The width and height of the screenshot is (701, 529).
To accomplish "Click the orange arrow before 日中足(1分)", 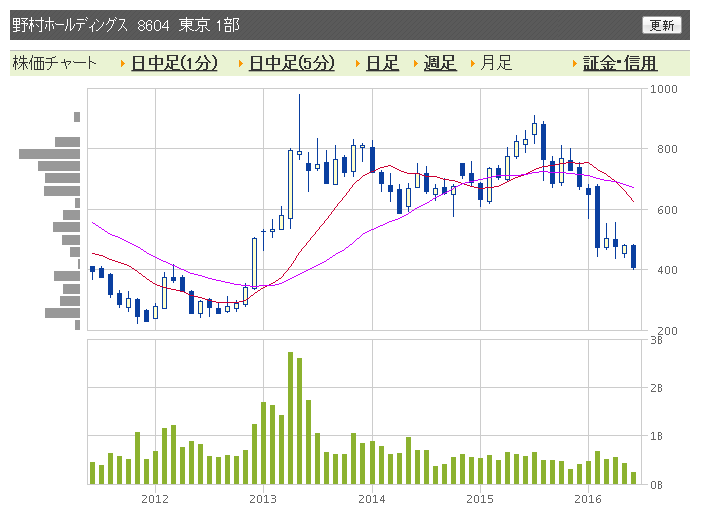I will pos(123,63).
